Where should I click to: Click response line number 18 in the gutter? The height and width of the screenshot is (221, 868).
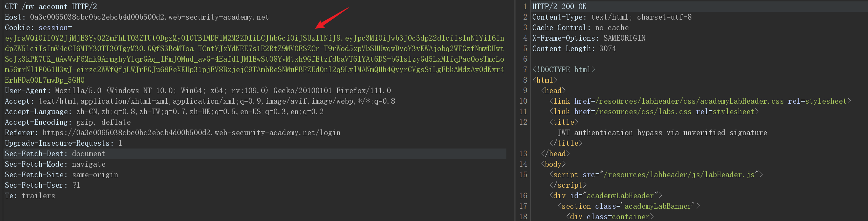(523, 216)
